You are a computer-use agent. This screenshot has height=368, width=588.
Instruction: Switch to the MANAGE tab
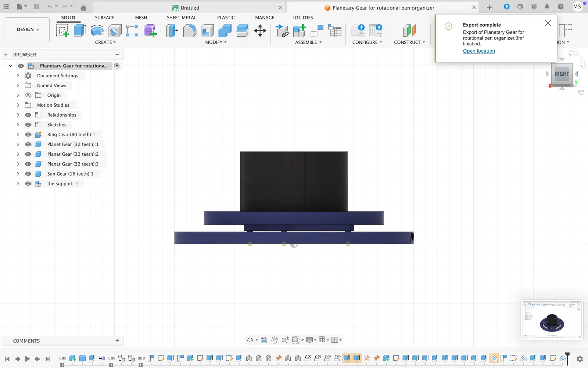265,18
